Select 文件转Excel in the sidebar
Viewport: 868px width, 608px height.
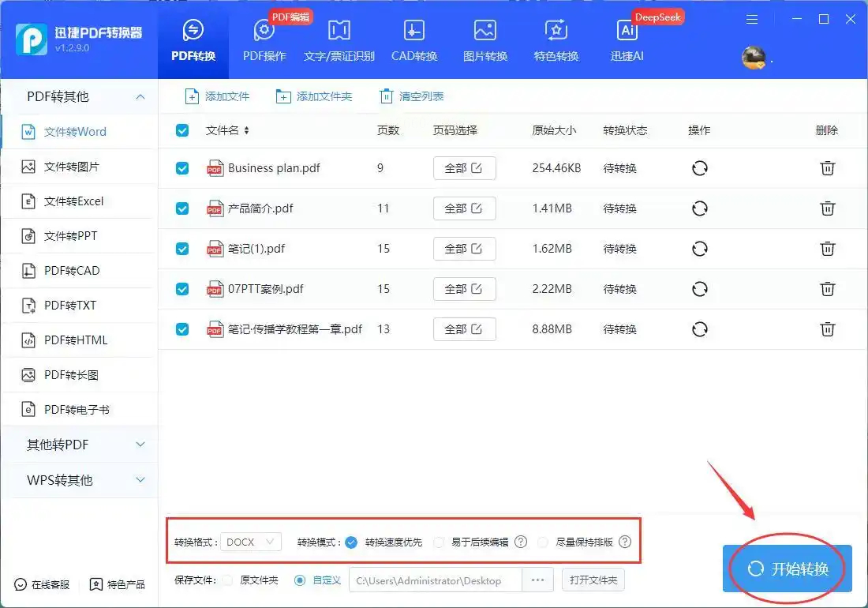[x=73, y=201]
